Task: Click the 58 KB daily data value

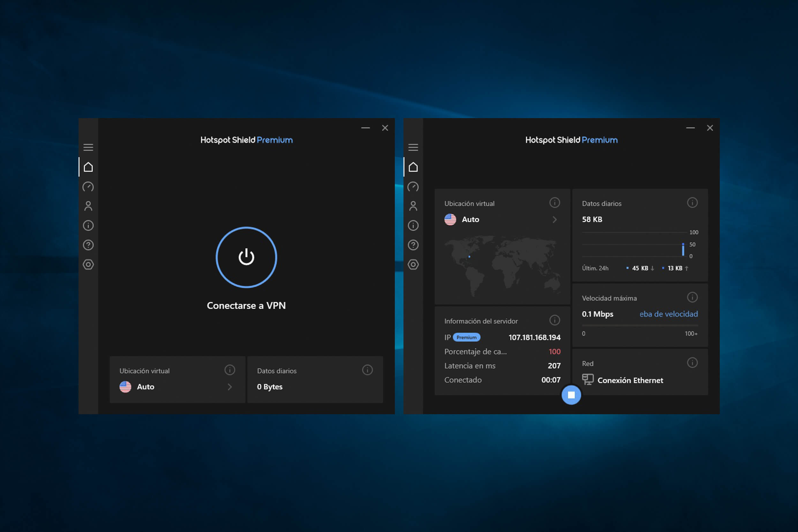Action: (592, 220)
